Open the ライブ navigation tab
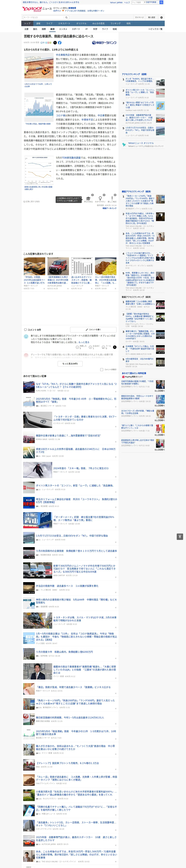 (49, 24)
